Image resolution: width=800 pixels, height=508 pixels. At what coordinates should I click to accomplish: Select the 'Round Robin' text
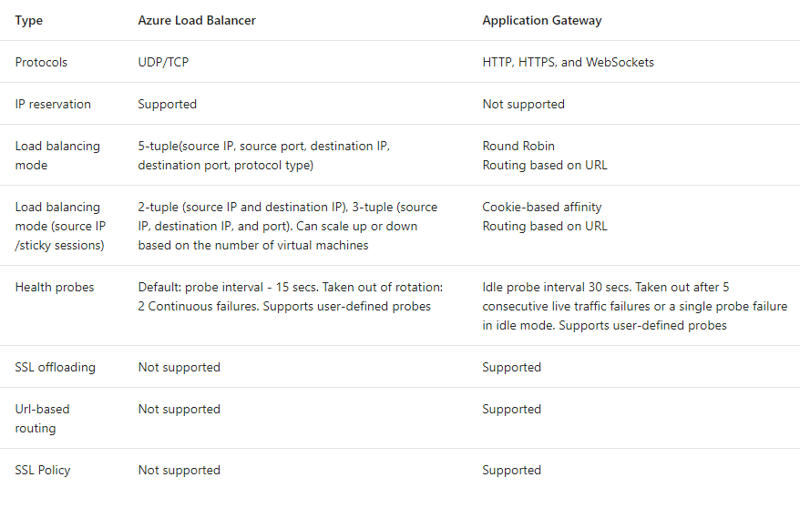tap(518, 146)
